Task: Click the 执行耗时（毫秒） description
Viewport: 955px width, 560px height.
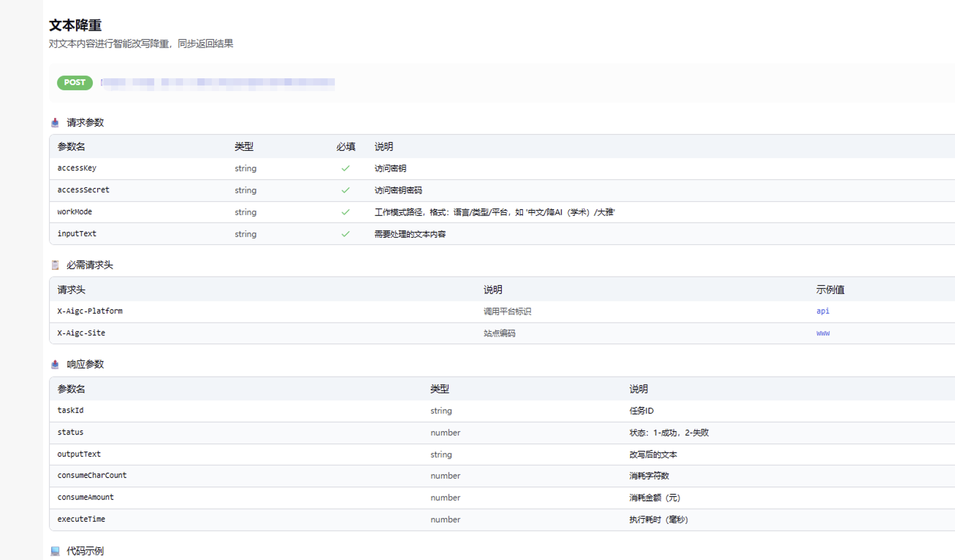Action: (659, 520)
